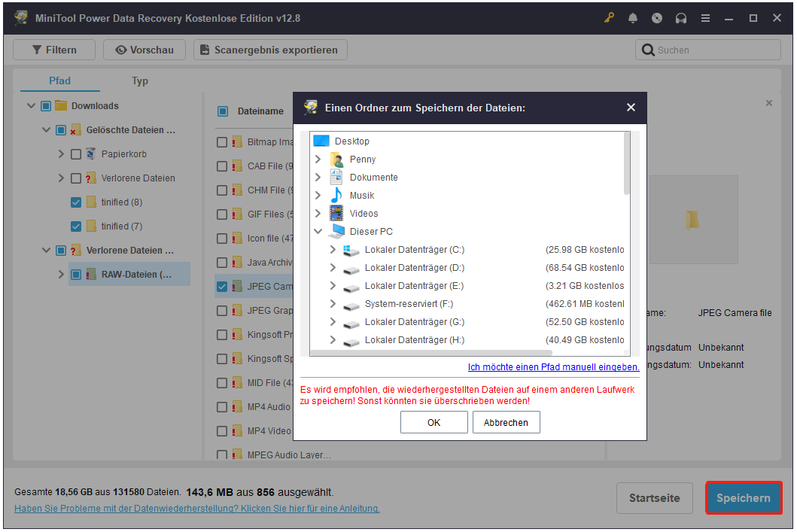This screenshot has width=797, height=532.
Task: Uncheck the tinified (8) checkbox
Action: tap(76, 202)
